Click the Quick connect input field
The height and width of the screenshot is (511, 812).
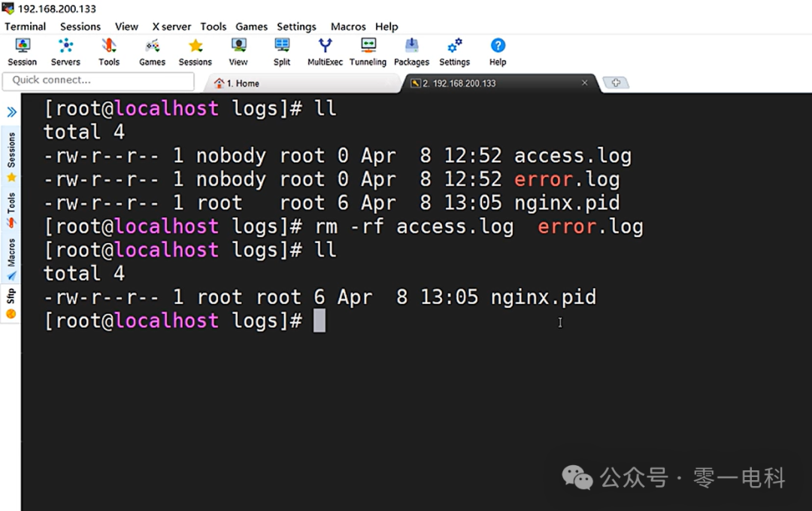pyautogui.click(x=98, y=81)
